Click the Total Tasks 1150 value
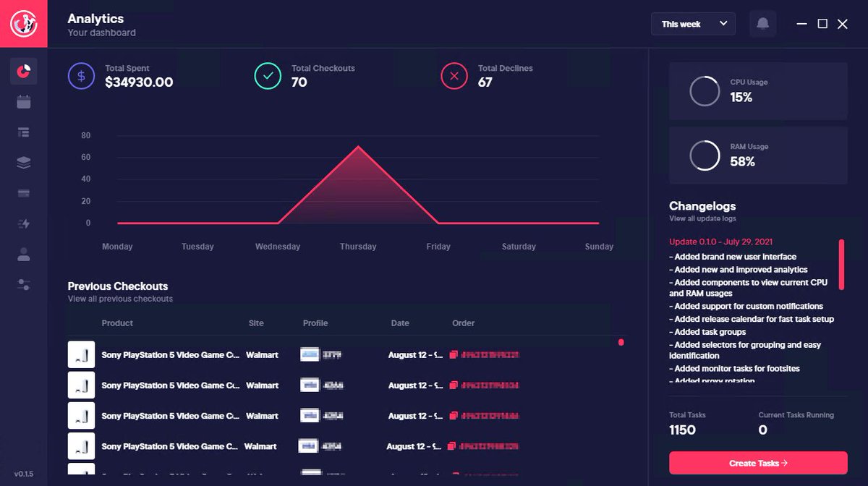Screen dimensions: 868x486 (x=682, y=430)
